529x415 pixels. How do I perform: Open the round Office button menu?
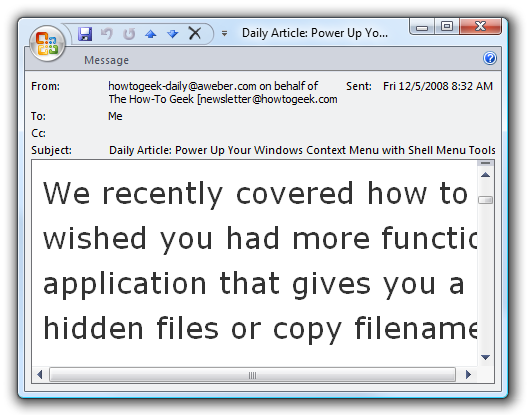[x=47, y=44]
